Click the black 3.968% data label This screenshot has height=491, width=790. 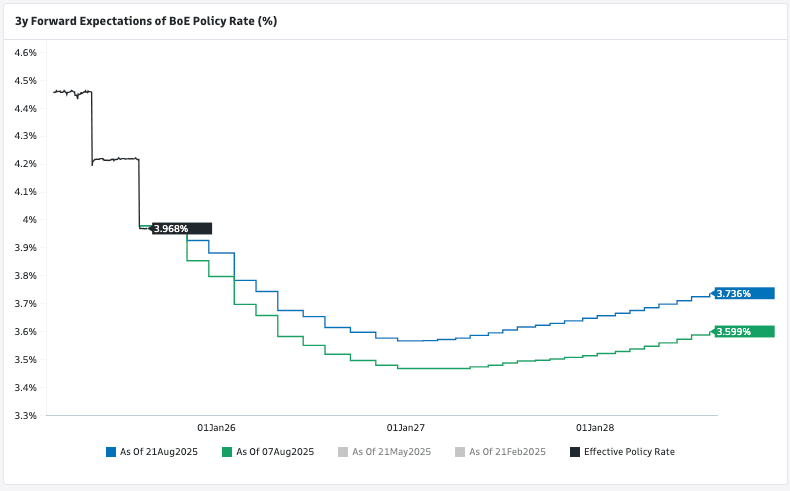click(181, 229)
